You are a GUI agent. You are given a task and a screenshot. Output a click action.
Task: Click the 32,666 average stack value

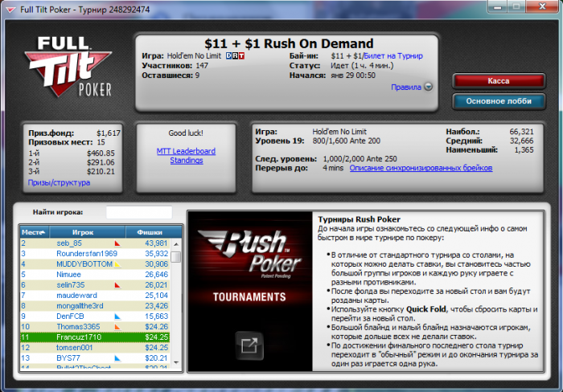coord(521,141)
